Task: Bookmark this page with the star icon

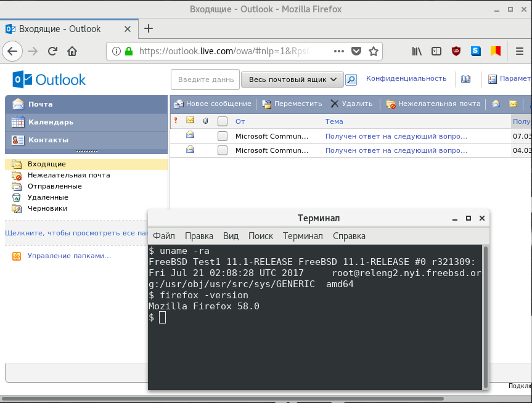Action: [374, 51]
